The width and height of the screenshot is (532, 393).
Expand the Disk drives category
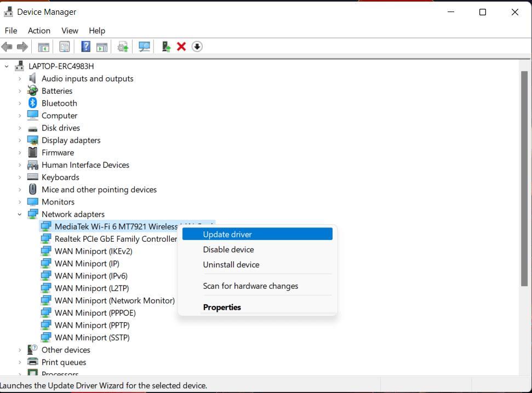20,128
